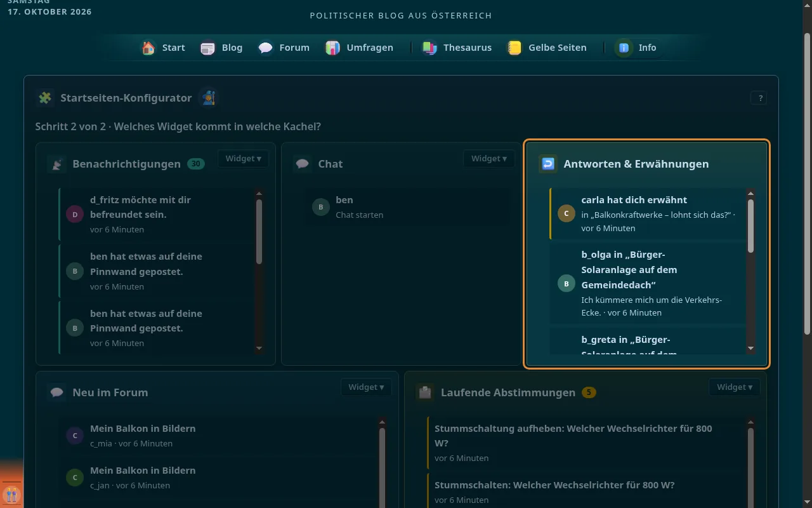Click the puzzle piece icon beside Startseiten-Konfigurator
Screen dimensions: 812x508
[x=45, y=98]
